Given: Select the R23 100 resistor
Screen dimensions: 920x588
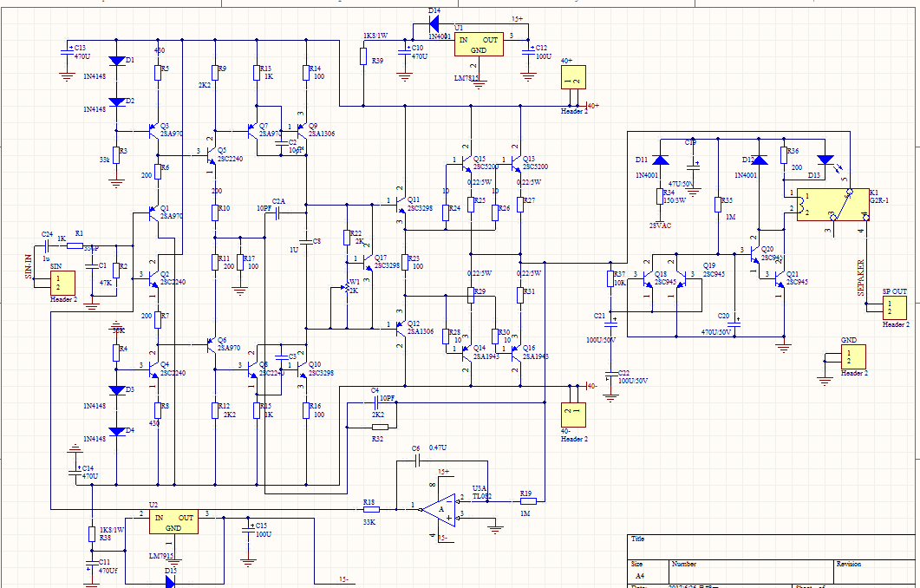Looking at the screenshot, I should 404,262.
